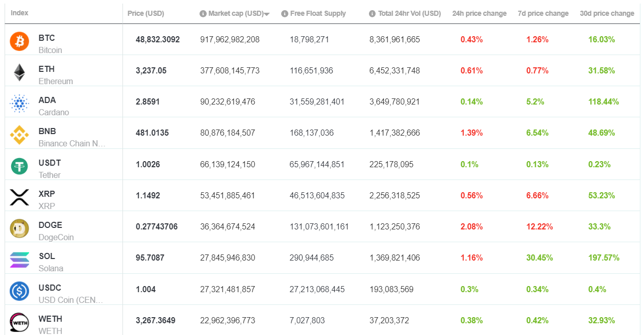The image size is (644, 335).
Task: Click BNB price 481.0135
Action: [152, 133]
